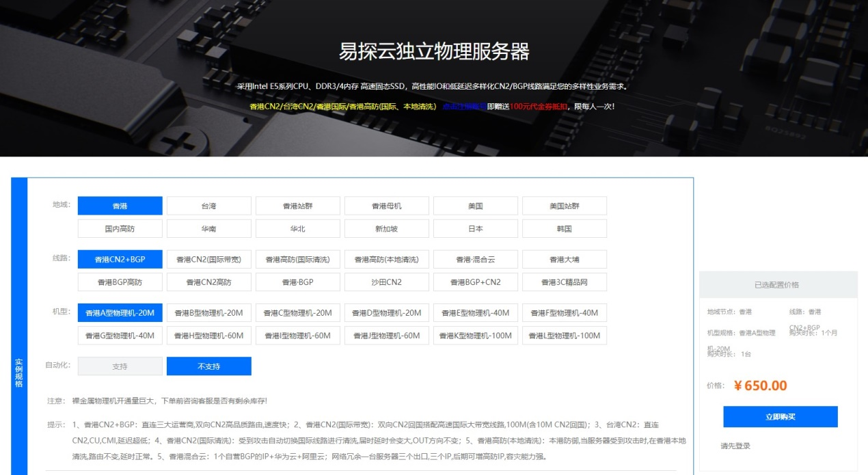Choose the 香港·混合云 line option

(476, 259)
